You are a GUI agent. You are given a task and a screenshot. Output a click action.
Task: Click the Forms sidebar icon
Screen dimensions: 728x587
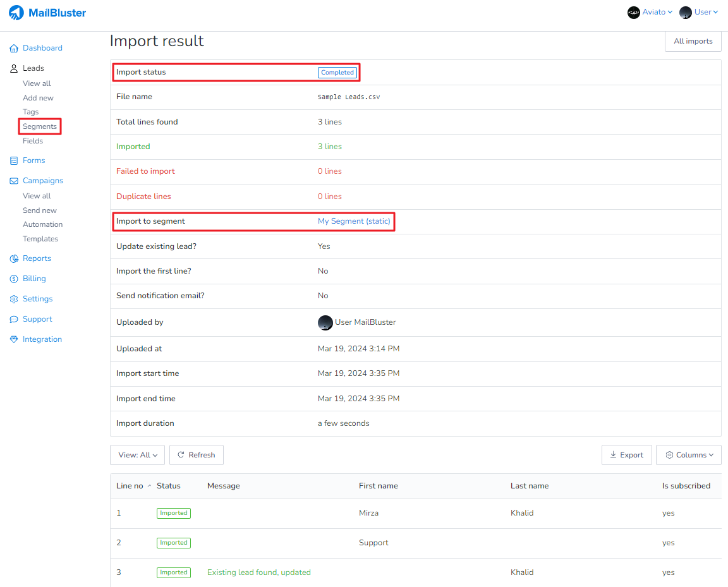tap(14, 160)
